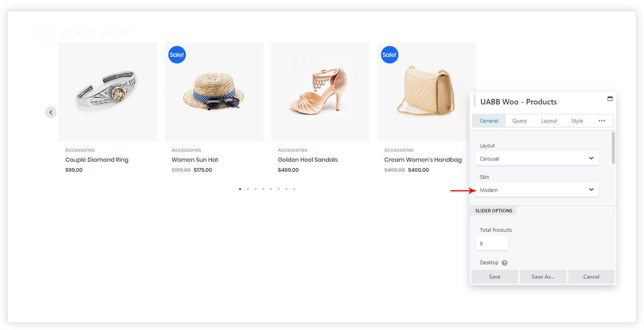Cancel the module settings
This screenshot has width=644, height=330.
591,277
